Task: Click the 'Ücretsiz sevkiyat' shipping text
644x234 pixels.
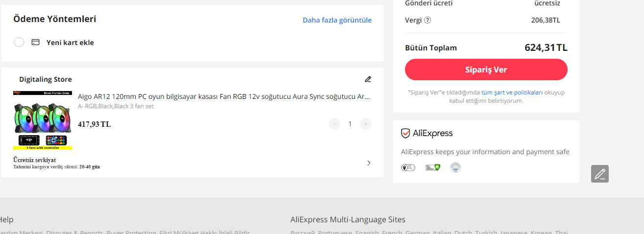Action: 34,160
